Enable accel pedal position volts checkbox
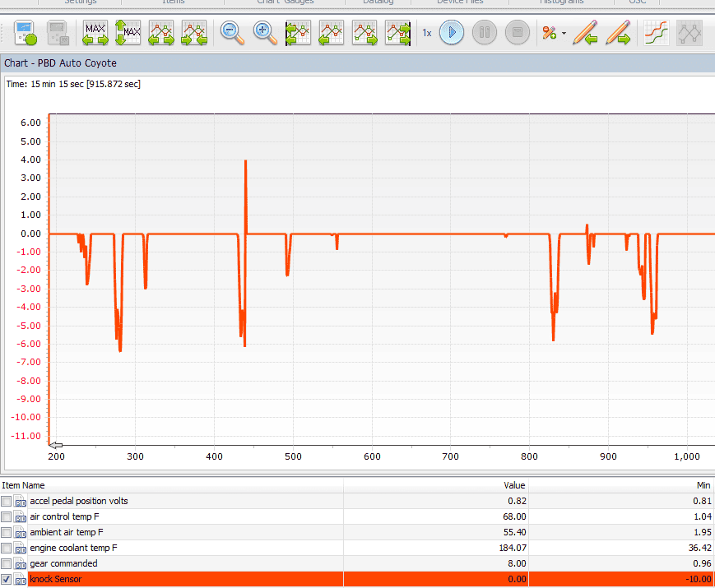Viewport: 715px width, 588px height. pos(6,502)
